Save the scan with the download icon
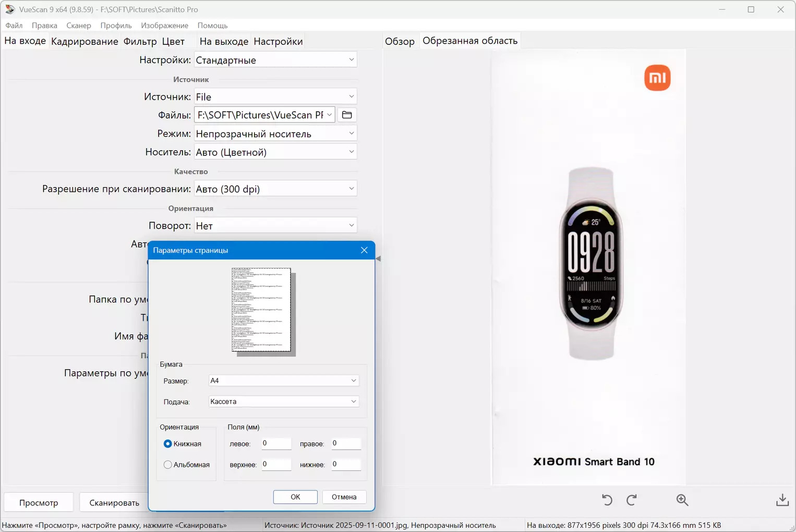Image resolution: width=796 pixels, height=532 pixels. pos(782,500)
